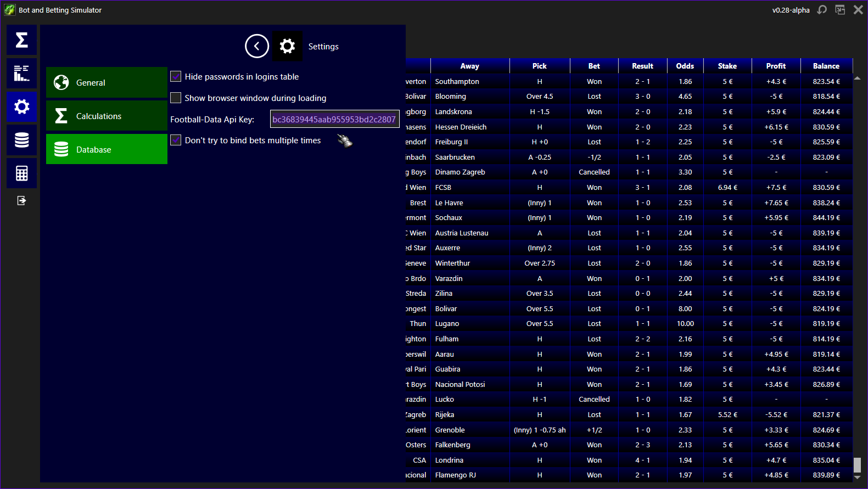Click the table scrollbar down arrow
The width and height of the screenshot is (868, 489).
click(x=857, y=477)
